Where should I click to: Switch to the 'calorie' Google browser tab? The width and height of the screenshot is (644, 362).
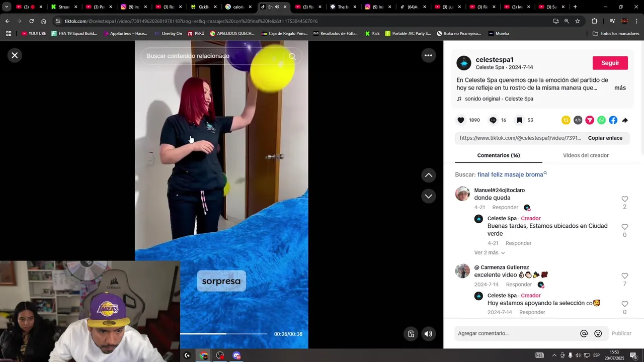pyautogui.click(x=238, y=7)
